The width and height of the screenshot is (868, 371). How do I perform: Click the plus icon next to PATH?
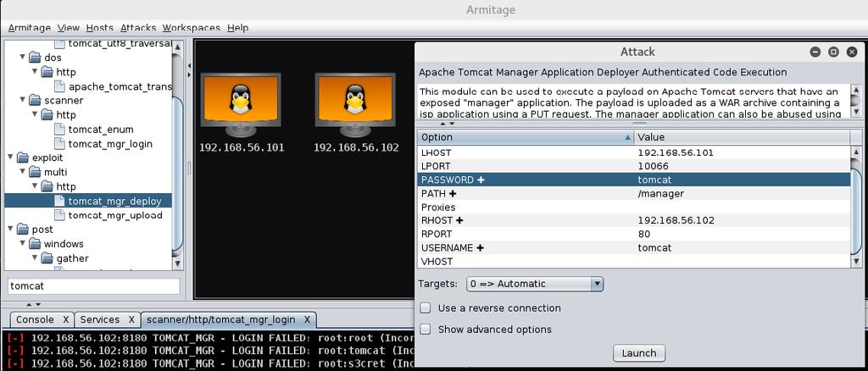point(453,193)
